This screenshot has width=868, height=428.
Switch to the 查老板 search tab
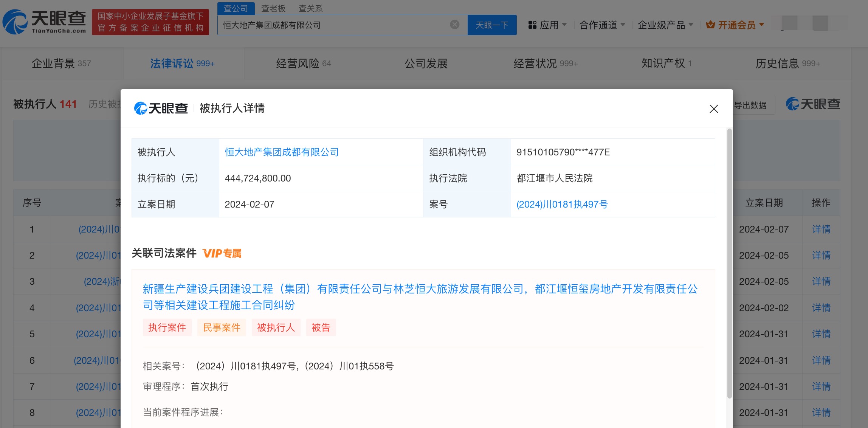(x=273, y=8)
